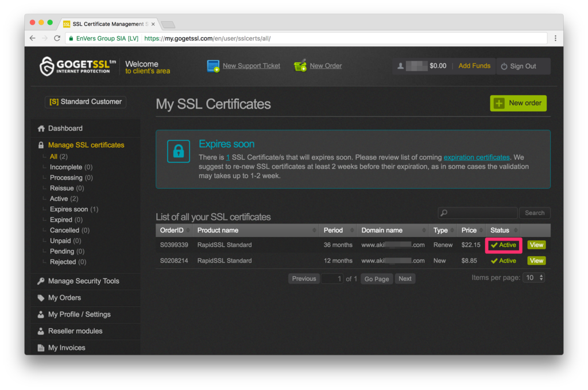Image resolution: width=588 pixels, height=390 pixels.
Task: Open My Orders in sidebar
Action: pos(64,298)
